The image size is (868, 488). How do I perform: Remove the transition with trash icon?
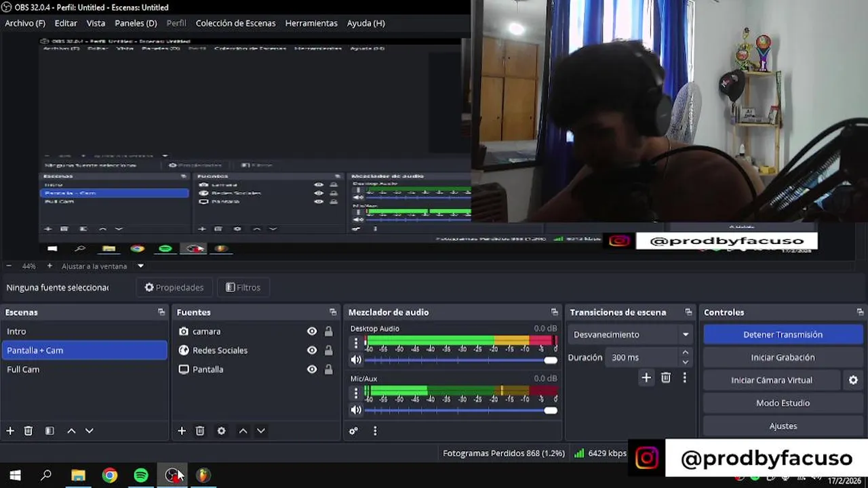click(x=666, y=378)
